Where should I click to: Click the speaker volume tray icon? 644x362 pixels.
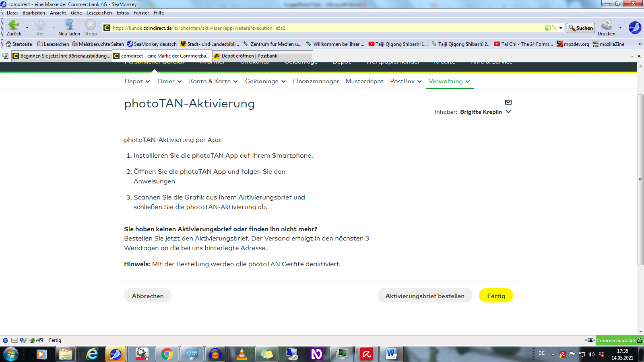point(591,354)
